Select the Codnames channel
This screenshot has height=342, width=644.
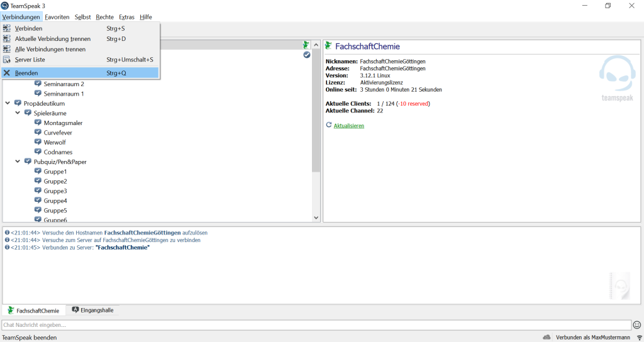pyautogui.click(x=58, y=152)
